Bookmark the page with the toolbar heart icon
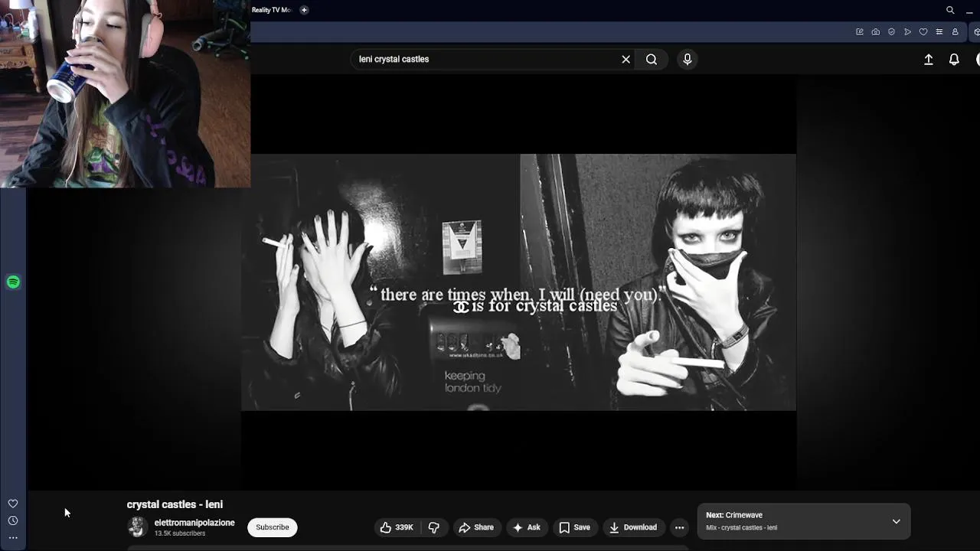Image resolution: width=980 pixels, height=551 pixels. 923,32
